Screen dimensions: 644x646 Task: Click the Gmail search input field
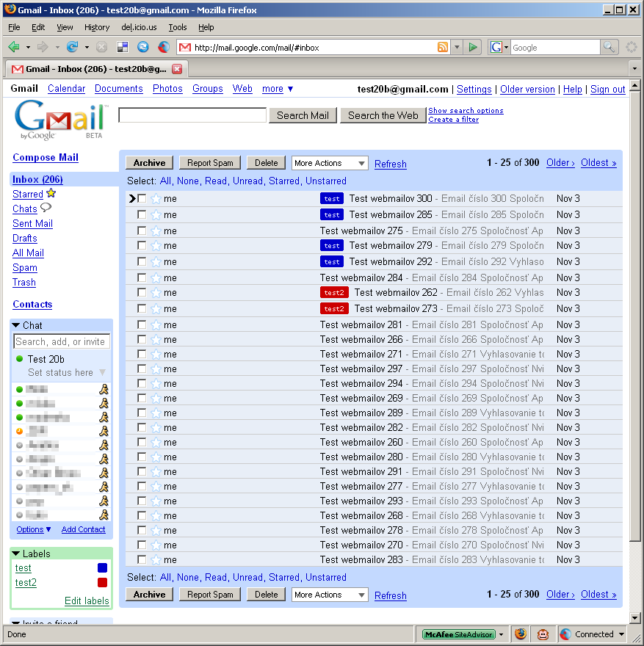click(192, 115)
